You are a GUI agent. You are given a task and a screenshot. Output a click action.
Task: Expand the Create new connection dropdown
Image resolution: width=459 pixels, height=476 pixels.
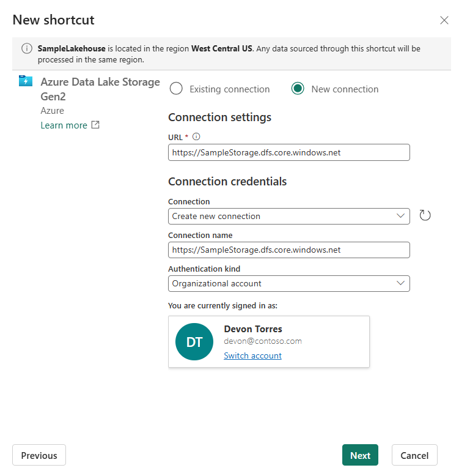pyautogui.click(x=288, y=216)
